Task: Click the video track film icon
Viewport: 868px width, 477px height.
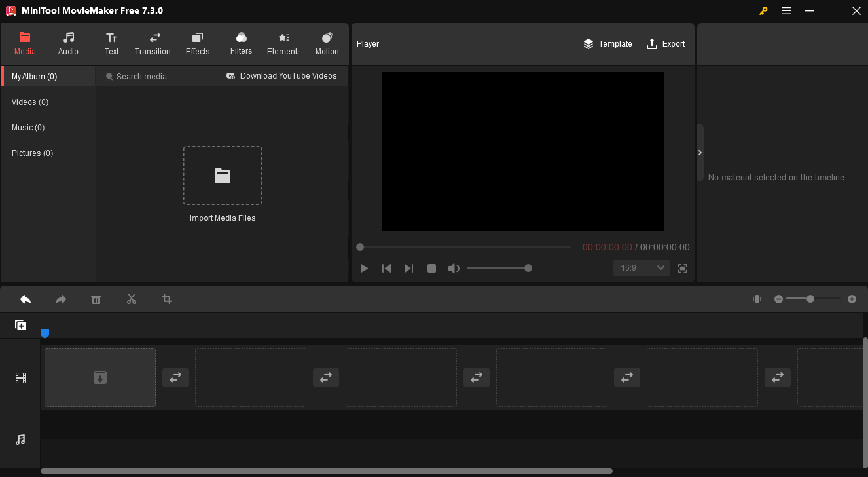Action: point(20,378)
